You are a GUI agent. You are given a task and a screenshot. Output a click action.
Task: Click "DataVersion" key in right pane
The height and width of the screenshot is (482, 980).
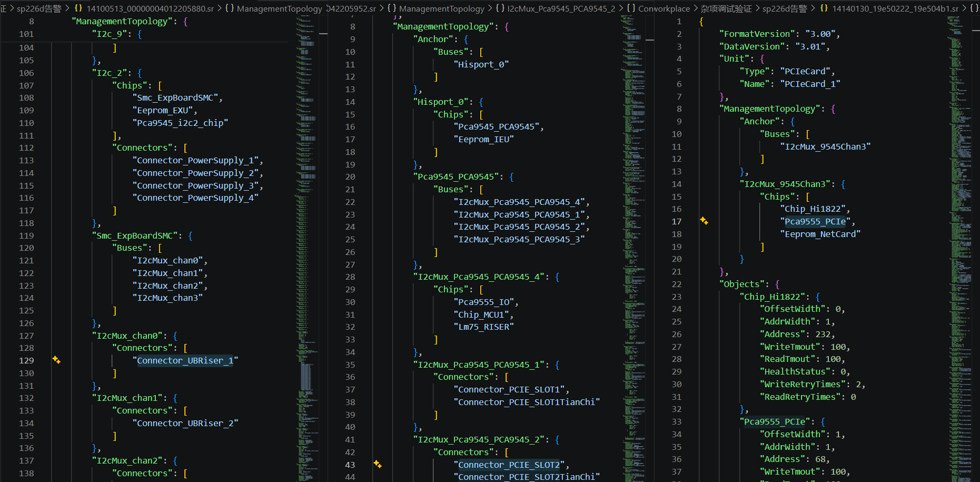coord(752,46)
